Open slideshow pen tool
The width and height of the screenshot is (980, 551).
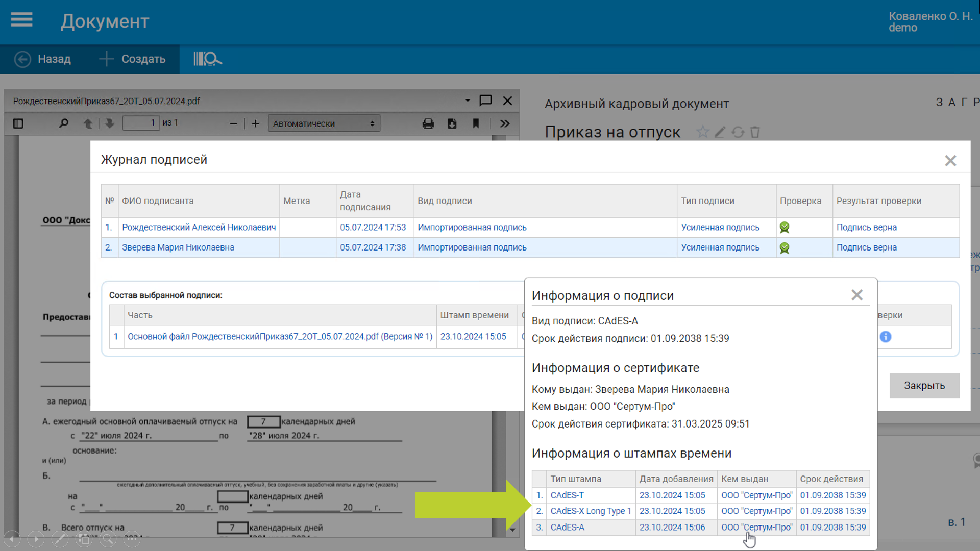click(x=60, y=539)
